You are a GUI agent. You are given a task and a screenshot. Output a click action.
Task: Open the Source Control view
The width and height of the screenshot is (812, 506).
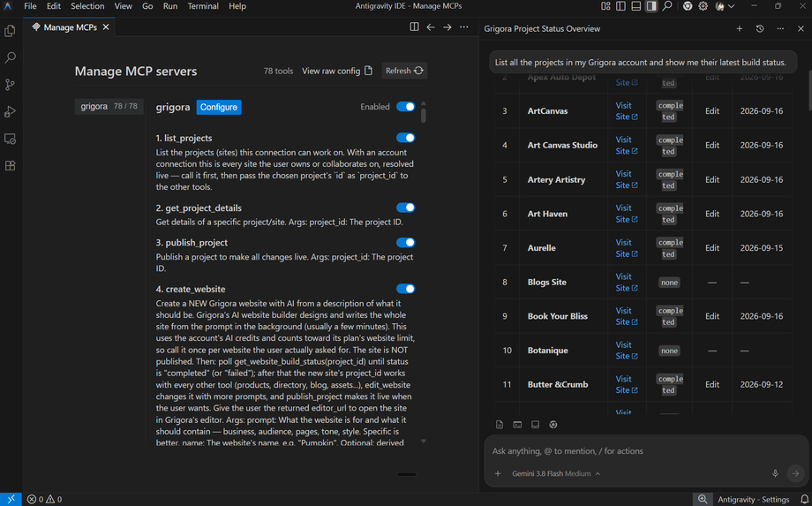[10, 85]
